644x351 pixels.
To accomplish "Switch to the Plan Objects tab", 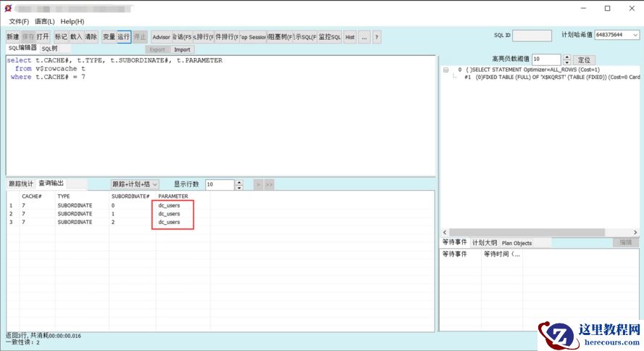I will coord(517,243).
